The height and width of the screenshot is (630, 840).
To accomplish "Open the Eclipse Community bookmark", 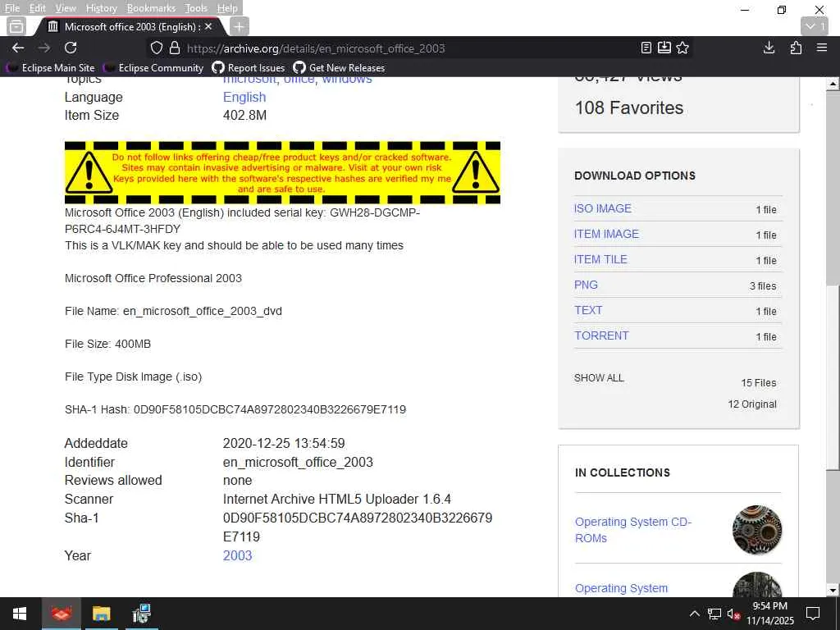I will pyautogui.click(x=153, y=68).
